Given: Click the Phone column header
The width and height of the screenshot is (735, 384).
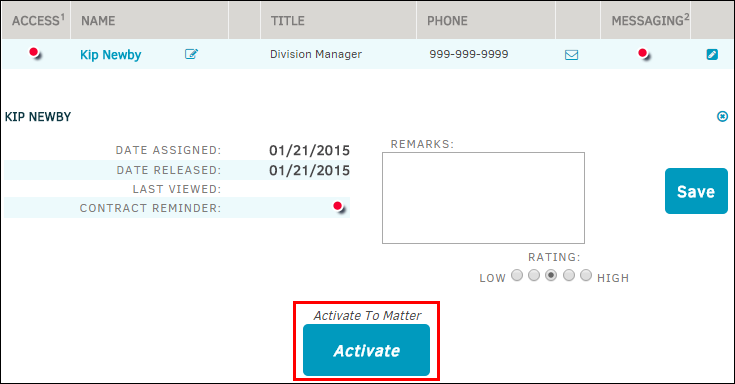Looking at the screenshot, I should pos(447,21).
